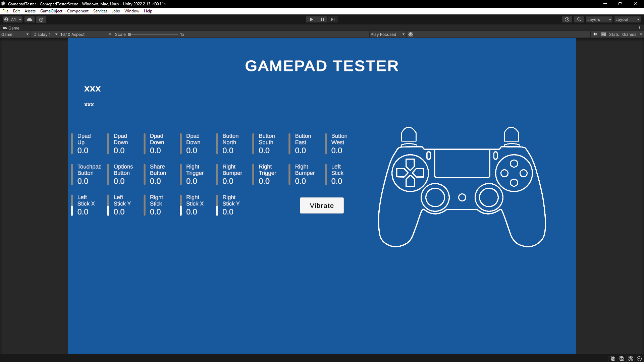This screenshot has width=644, height=362.
Task: Open the version control settings icon
Action: coord(41,19)
